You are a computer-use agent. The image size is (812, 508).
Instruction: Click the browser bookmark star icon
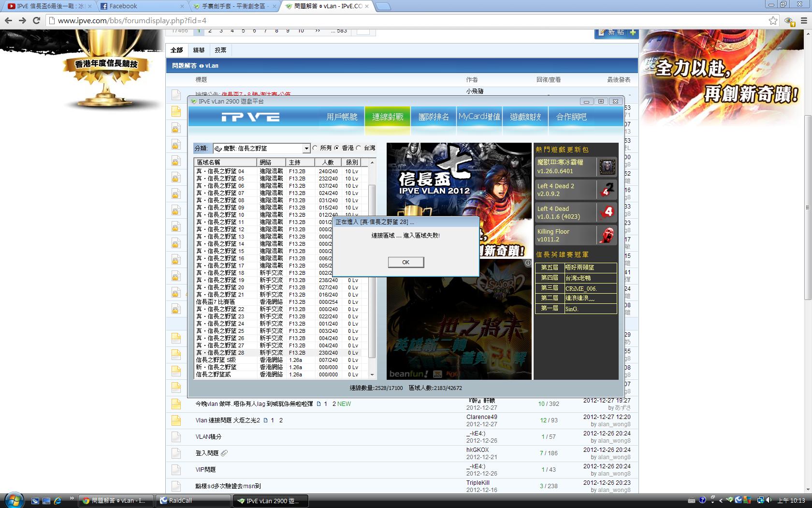tap(773, 20)
